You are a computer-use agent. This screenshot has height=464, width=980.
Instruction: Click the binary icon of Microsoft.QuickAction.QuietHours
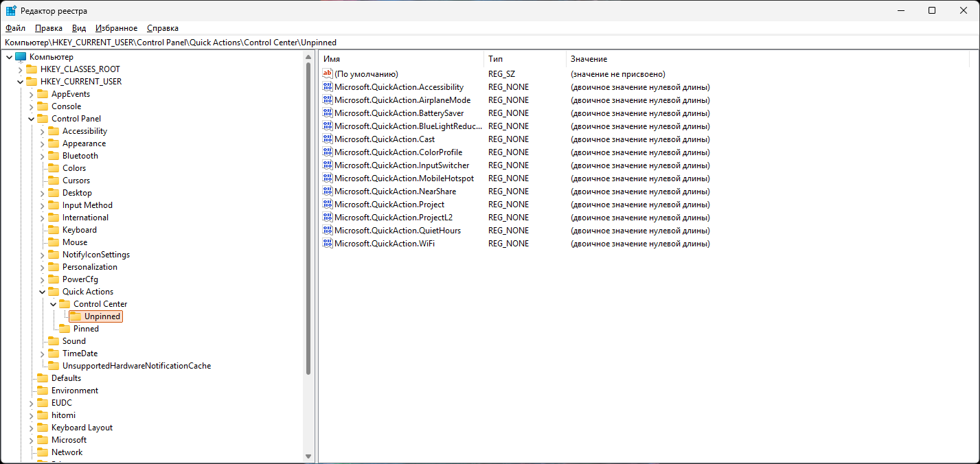[328, 231]
